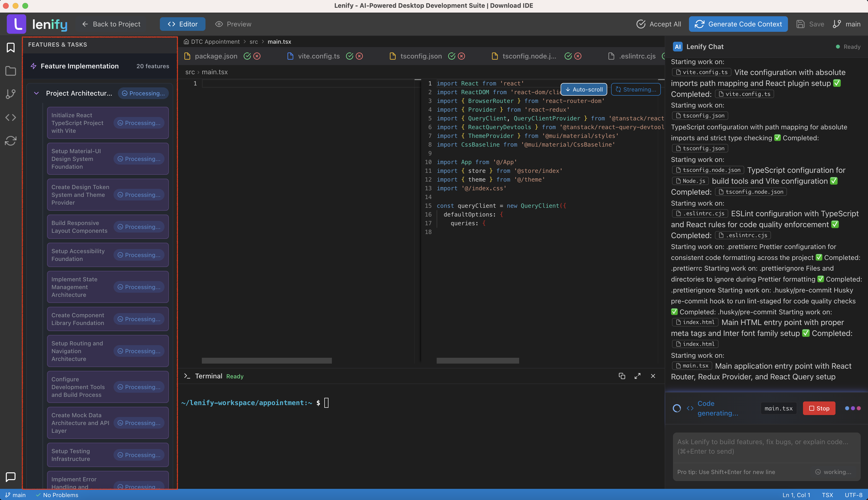
Task: Expand the terminal to fullscreen
Action: tap(637, 376)
